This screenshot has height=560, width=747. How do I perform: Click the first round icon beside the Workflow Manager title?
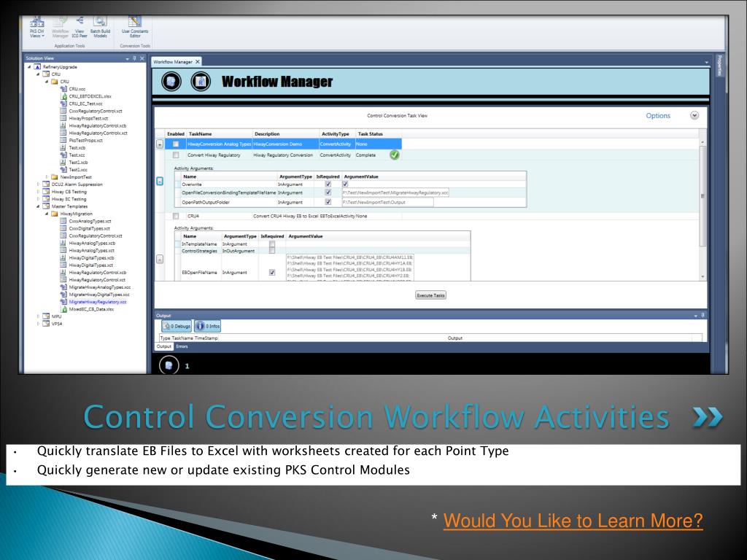171,82
